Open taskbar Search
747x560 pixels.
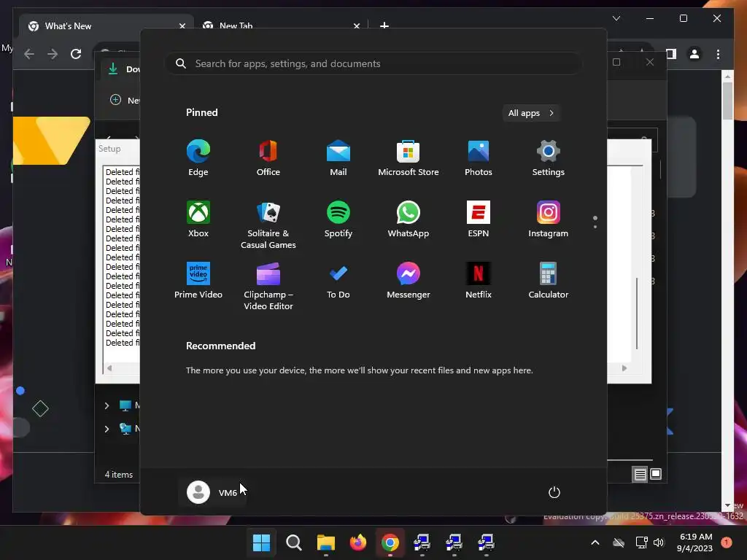click(293, 542)
